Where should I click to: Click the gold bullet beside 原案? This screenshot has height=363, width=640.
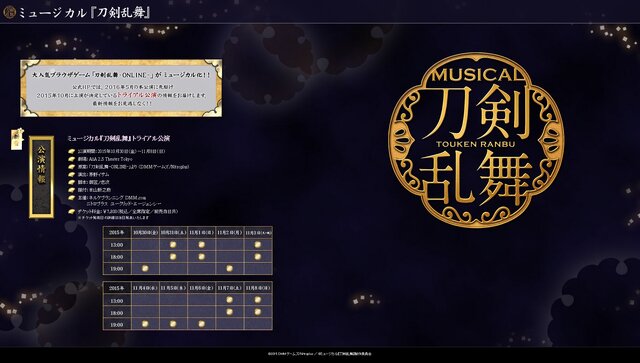(72, 167)
